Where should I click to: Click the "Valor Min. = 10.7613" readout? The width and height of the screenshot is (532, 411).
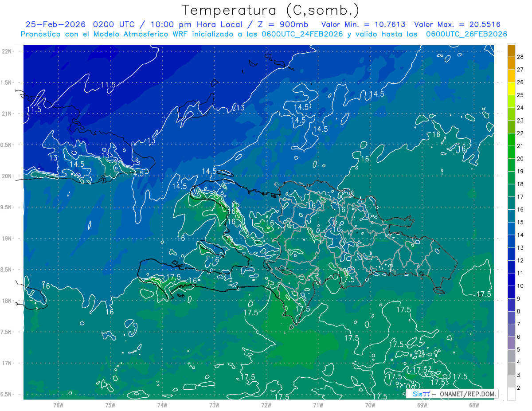363,24
